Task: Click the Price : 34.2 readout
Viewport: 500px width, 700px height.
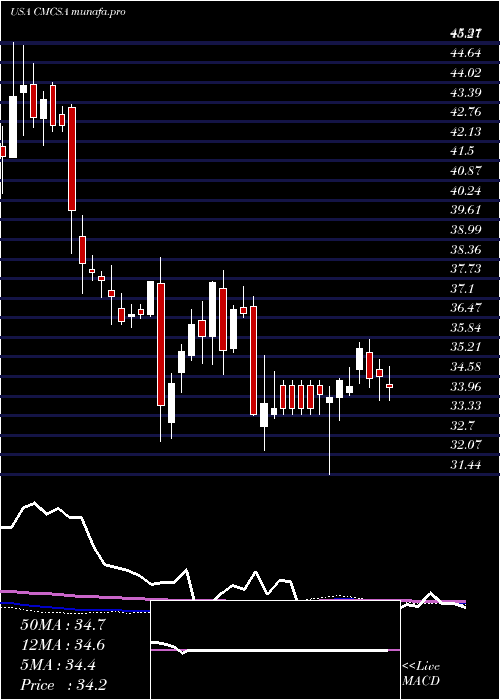Action: click(x=63, y=685)
